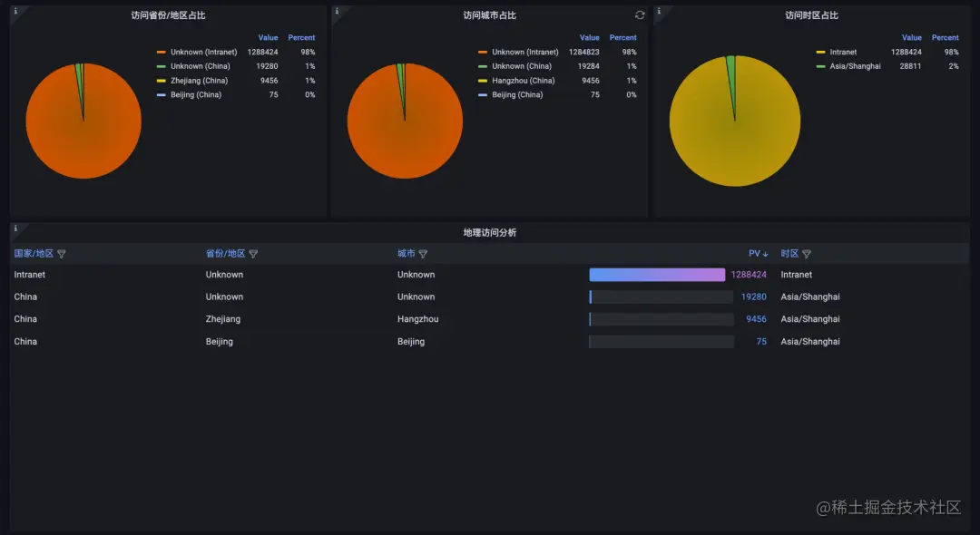Open 访问省份/地区占比 panel title menu
The width and height of the screenshot is (980, 535).
pos(168,15)
